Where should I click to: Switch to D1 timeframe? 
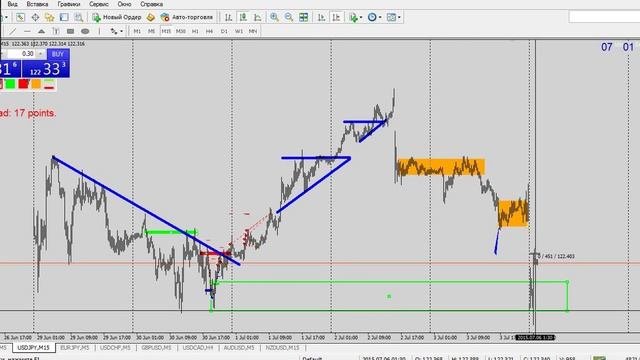(x=224, y=31)
